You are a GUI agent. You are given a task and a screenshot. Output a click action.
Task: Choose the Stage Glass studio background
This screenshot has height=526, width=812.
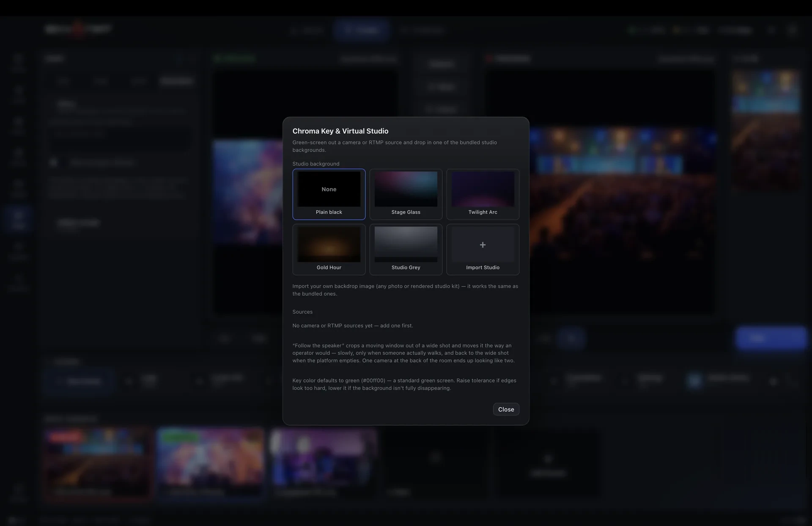pos(406,194)
